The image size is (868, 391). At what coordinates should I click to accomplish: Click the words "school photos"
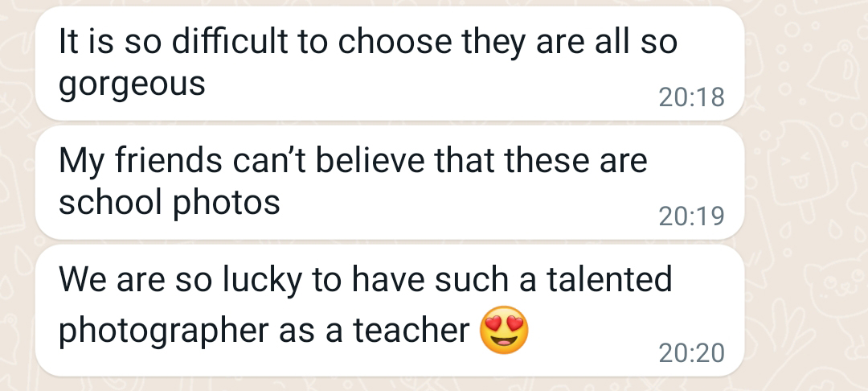(170, 202)
